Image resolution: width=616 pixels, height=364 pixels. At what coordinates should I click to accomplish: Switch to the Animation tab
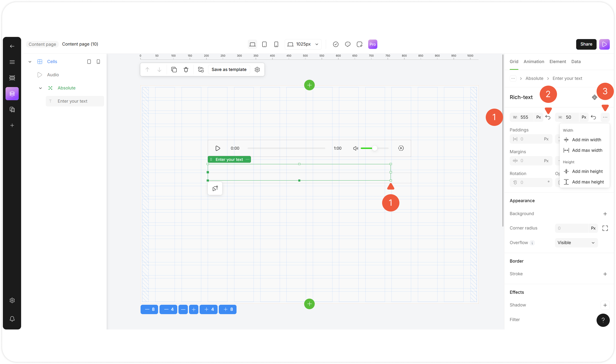pos(533,62)
